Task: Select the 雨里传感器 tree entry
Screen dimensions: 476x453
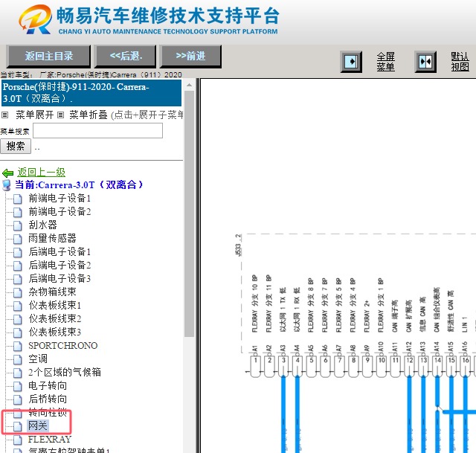Action: point(52,239)
